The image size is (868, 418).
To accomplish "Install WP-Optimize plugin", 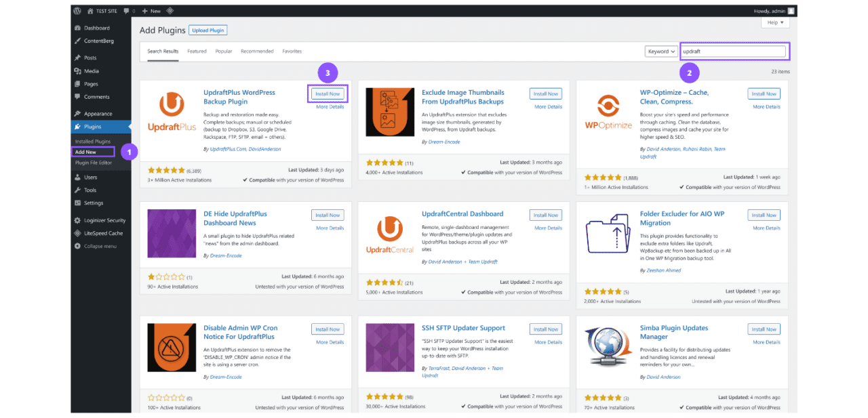I will (764, 94).
